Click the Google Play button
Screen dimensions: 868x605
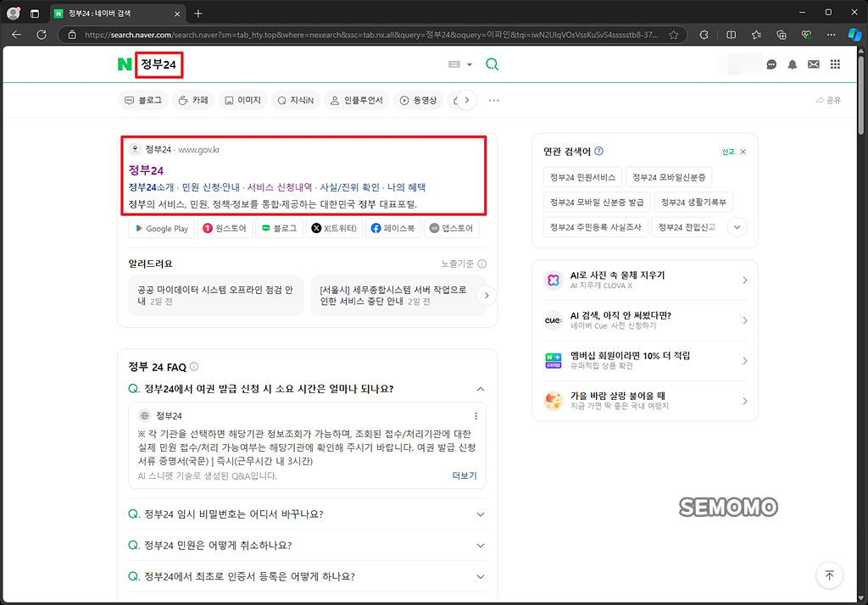click(162, 228)
